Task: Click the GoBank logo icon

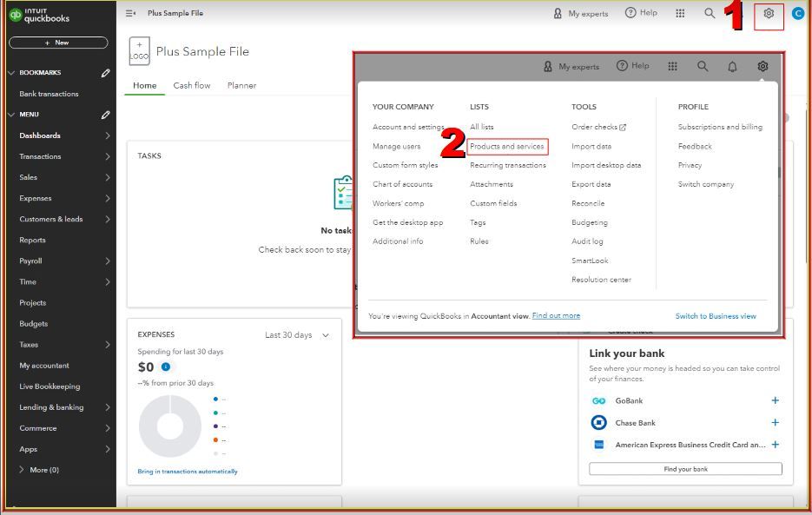Action: tap(598, 401)
